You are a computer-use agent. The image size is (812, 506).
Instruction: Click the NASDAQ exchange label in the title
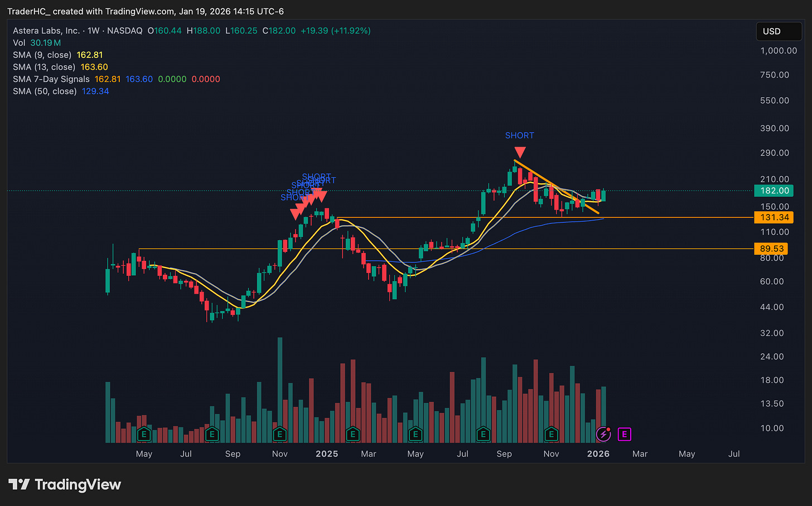[x=124, y=31]
